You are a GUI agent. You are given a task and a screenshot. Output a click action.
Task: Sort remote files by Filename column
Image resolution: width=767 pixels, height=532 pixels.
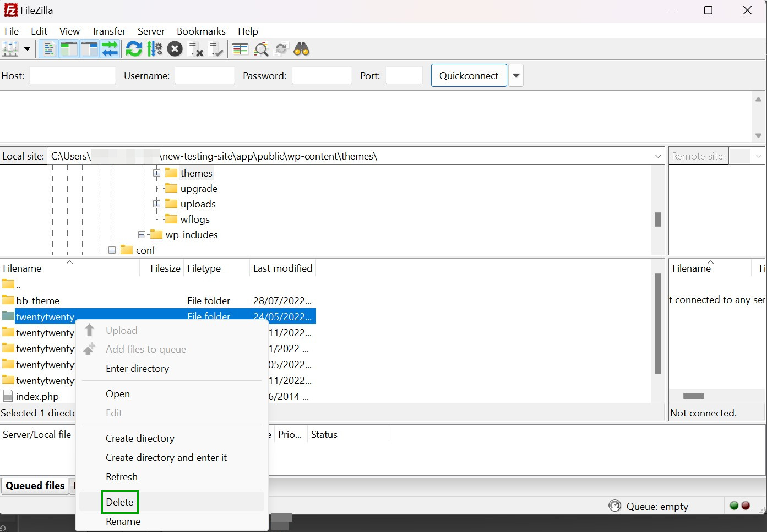(710, 268)
